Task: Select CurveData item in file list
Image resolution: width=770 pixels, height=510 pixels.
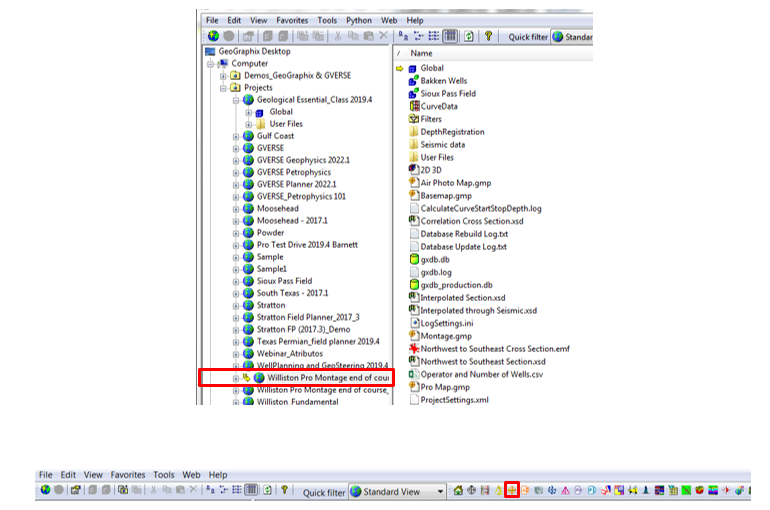Action: 439,106
